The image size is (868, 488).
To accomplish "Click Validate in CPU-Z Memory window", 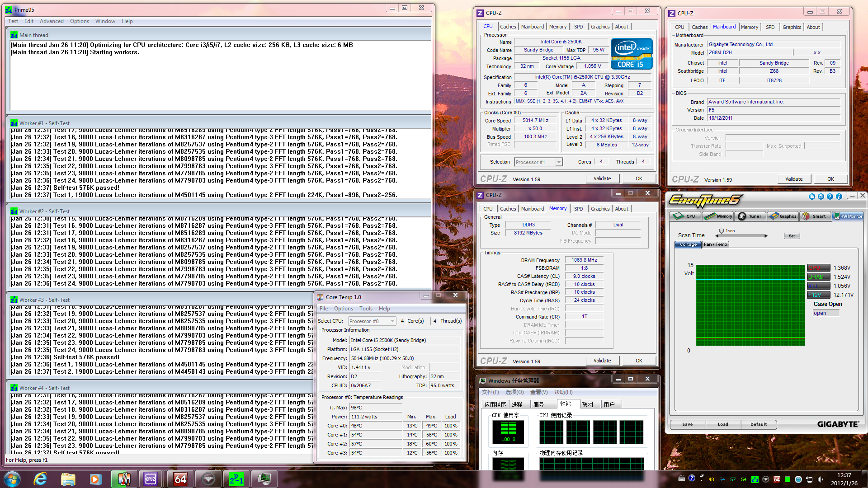I will coord(602,361).
